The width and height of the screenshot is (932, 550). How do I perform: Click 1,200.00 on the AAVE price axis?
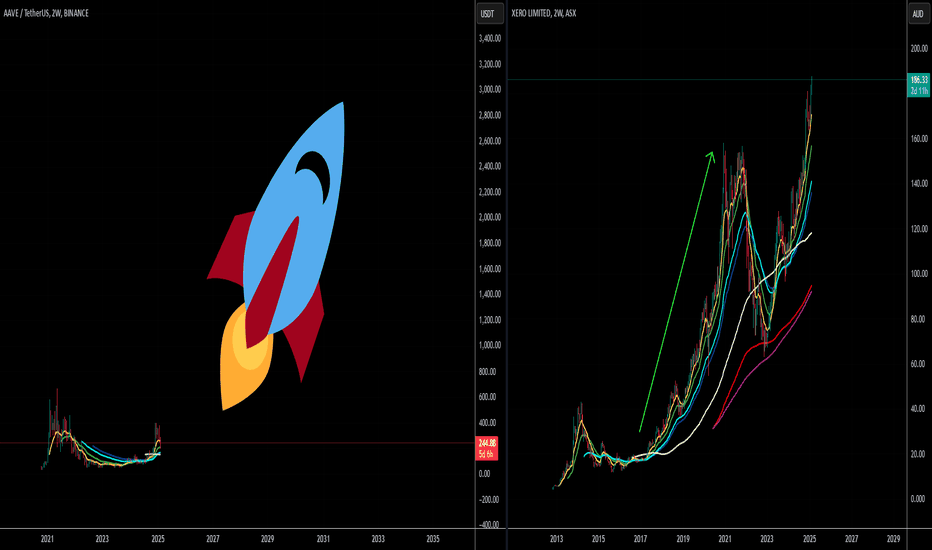coord(490,320)
